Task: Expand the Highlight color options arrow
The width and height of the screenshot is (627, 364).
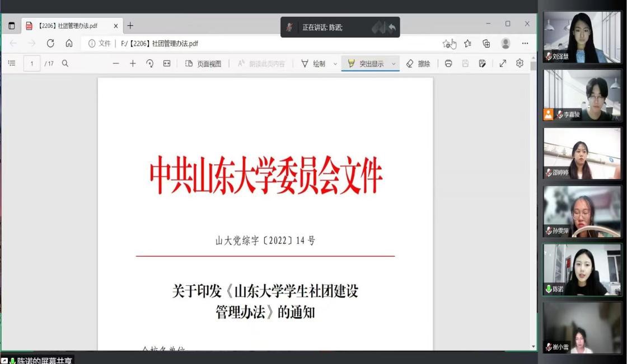Action: [394, 64]
